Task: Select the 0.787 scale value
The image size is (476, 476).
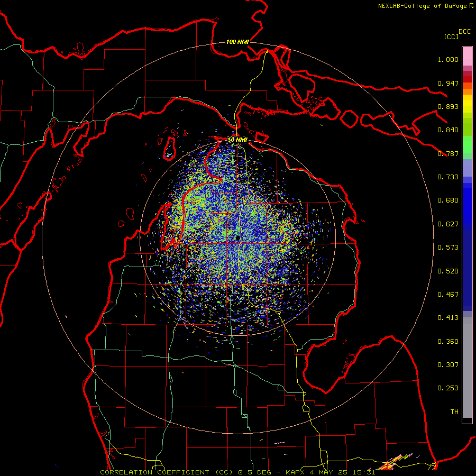Action: [x=448, y=153]
